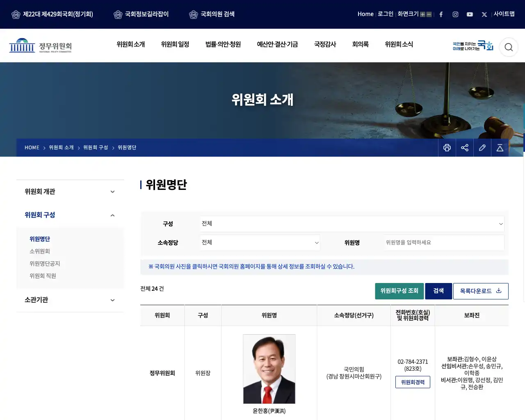This screenshot has height=420, width=525.
Task: Click phone number 02-784-2371
Action: (413, 362)
